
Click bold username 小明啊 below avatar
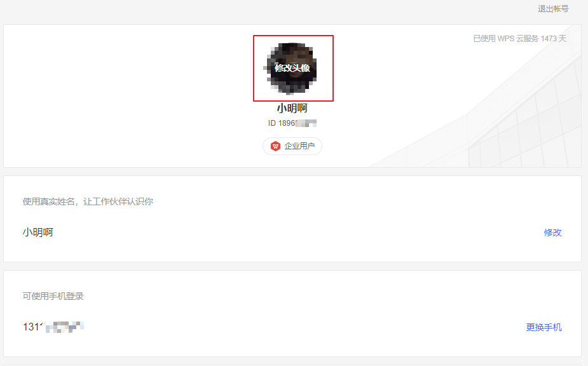pyautogui.click(x=292, y=109)
